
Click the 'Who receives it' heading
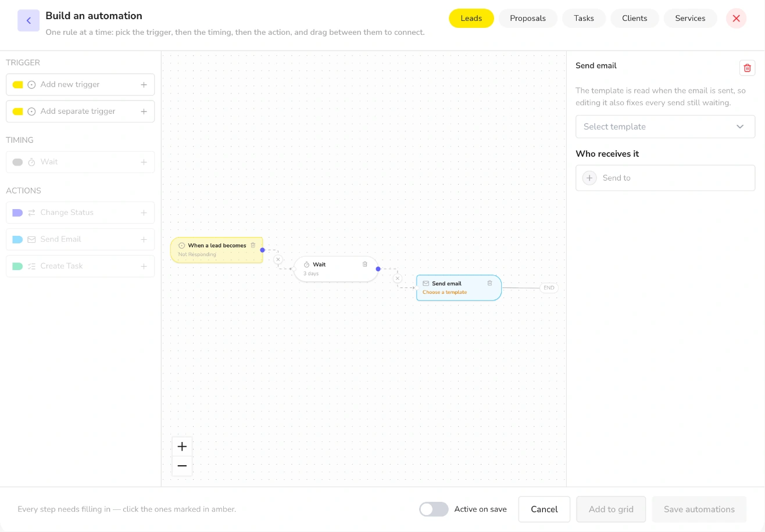click(x=607, y=154)
